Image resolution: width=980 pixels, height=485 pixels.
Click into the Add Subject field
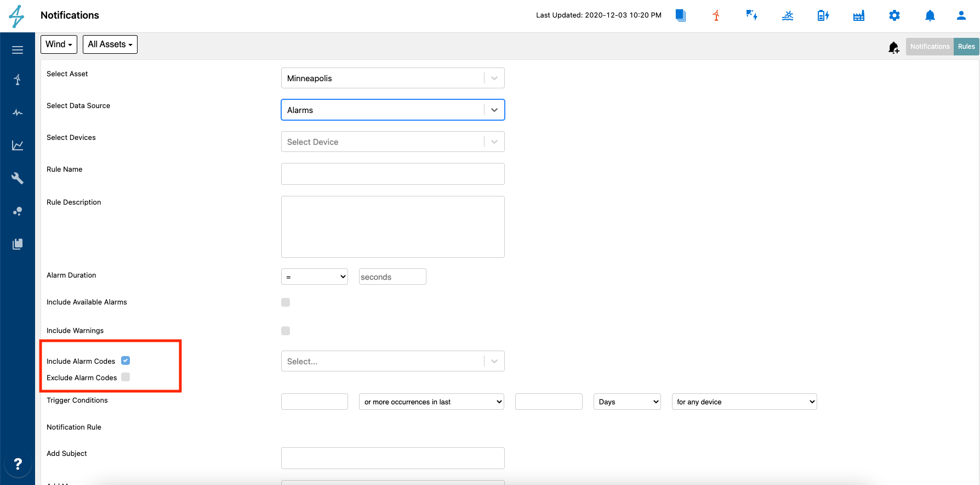[x=393, y=458]
